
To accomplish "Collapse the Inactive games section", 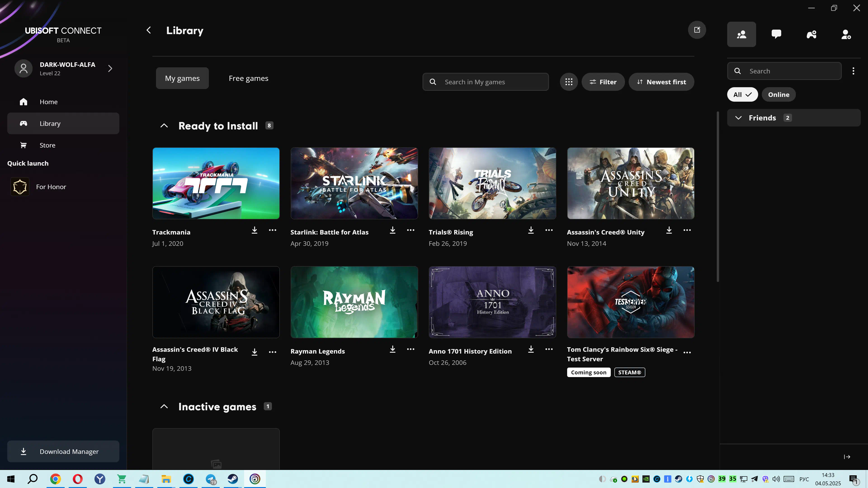I will [164, 407].
